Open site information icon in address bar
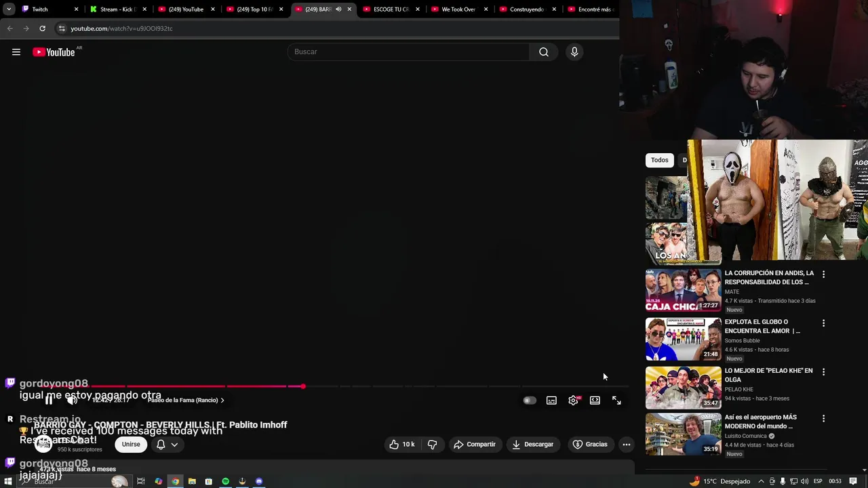This screenshot has width=868, height=488. (62, 28)
